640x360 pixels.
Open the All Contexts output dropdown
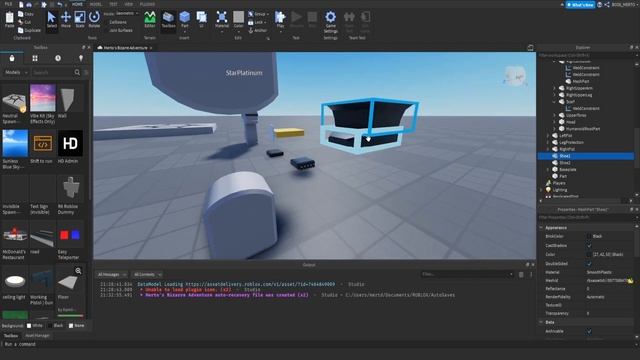(x=147, y=274)
